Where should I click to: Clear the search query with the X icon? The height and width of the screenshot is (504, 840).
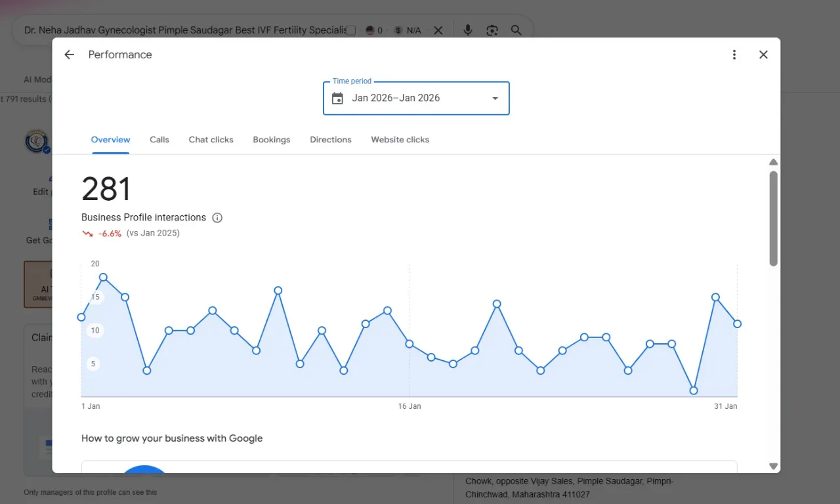click(x=438, y=30)
